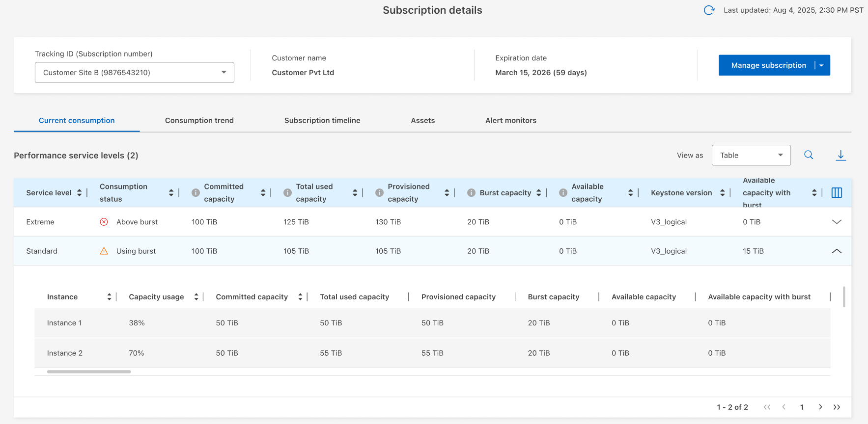Click the info icon beside Burst capacity
868x424 pixels.
(x=471, y=193)
